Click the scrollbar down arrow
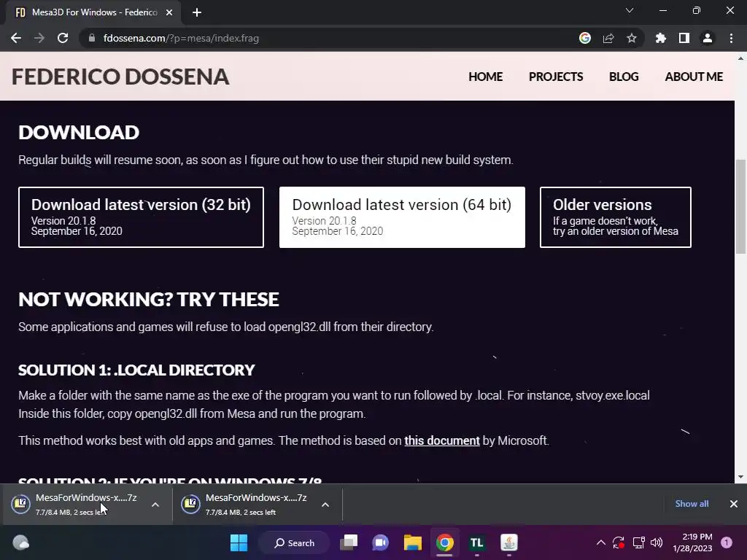 [x=740, y=477]
